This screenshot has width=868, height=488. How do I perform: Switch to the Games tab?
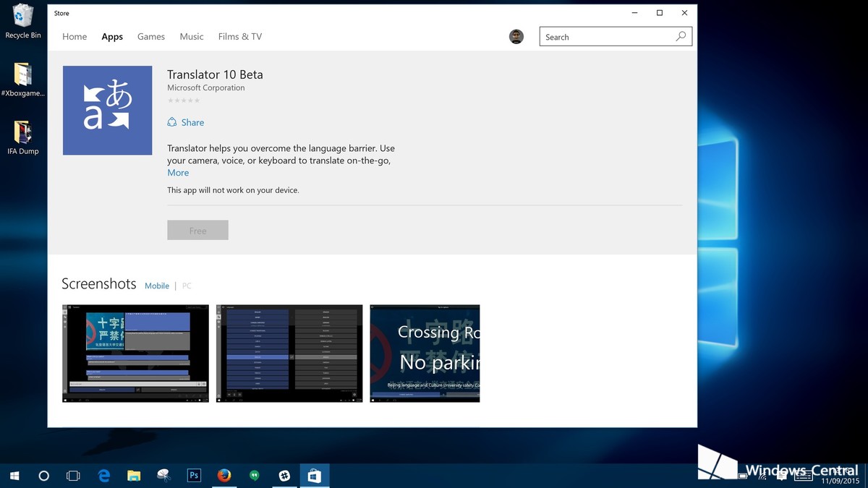click(x=151, y=37)
